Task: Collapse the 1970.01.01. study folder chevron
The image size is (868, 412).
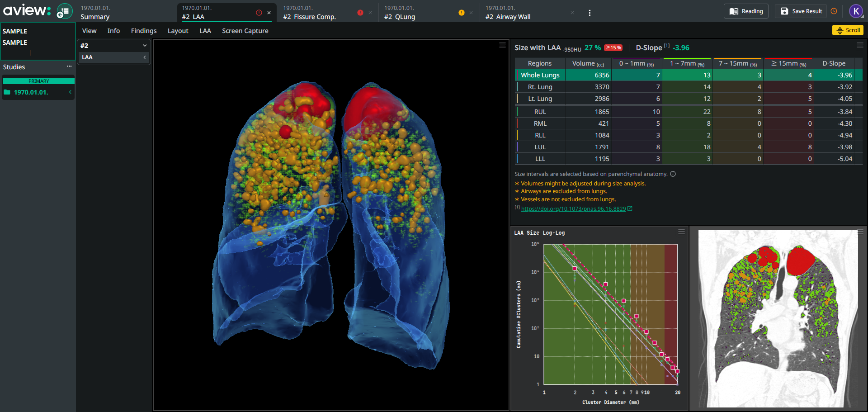Action: (70, 92)
